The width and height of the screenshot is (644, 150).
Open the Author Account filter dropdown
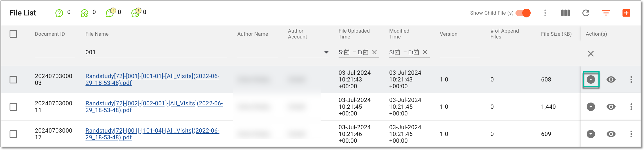(x=308, y=52)
